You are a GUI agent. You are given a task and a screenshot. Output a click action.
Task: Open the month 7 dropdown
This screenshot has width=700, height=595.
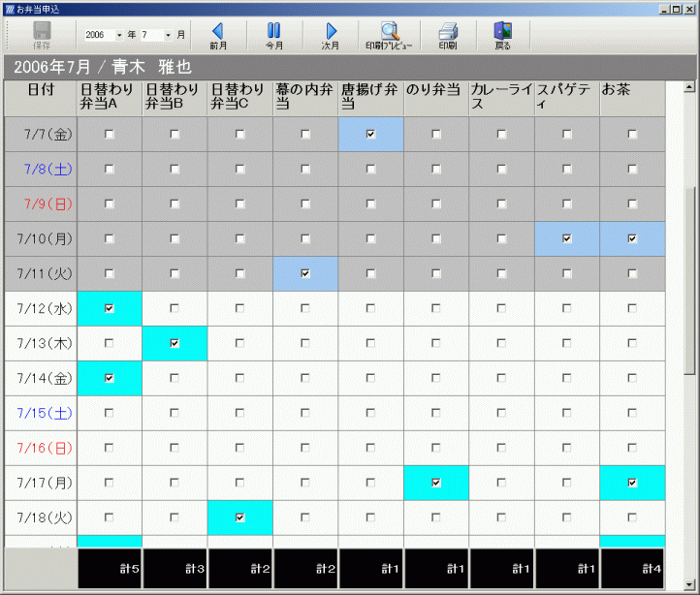click(x=169, y=35)
